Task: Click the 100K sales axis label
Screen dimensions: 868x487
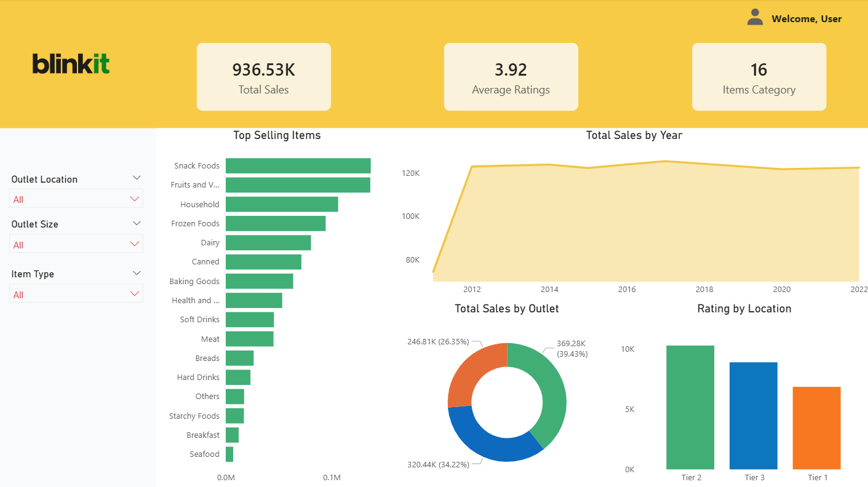Action: [x=411, y=216]
